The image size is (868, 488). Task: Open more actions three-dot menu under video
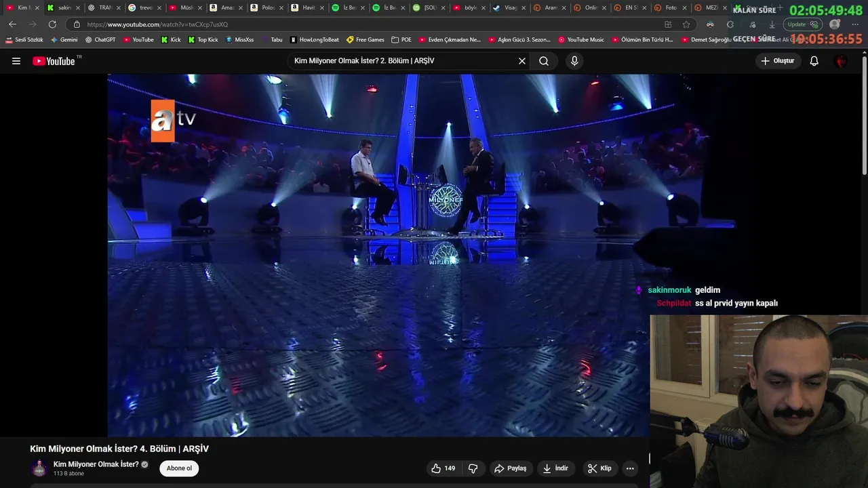tap(630, 468)
